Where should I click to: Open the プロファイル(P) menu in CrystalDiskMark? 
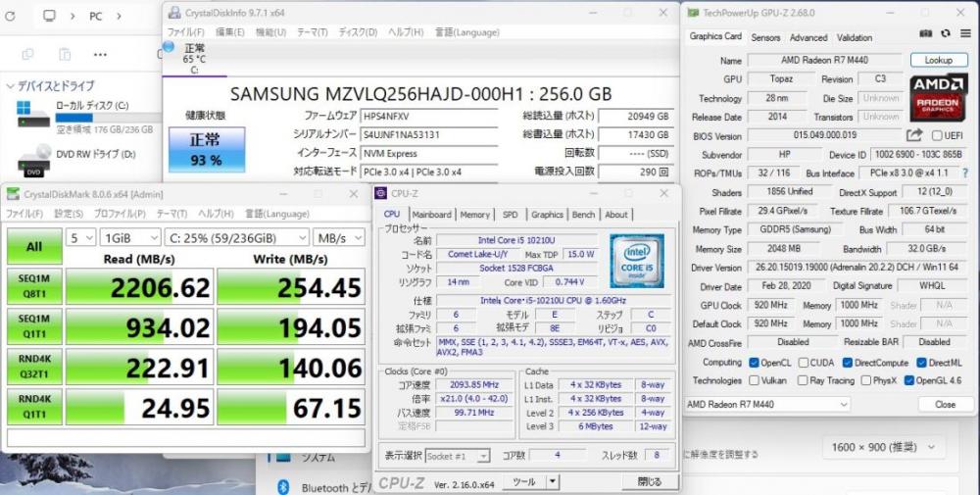click(120, 214)
